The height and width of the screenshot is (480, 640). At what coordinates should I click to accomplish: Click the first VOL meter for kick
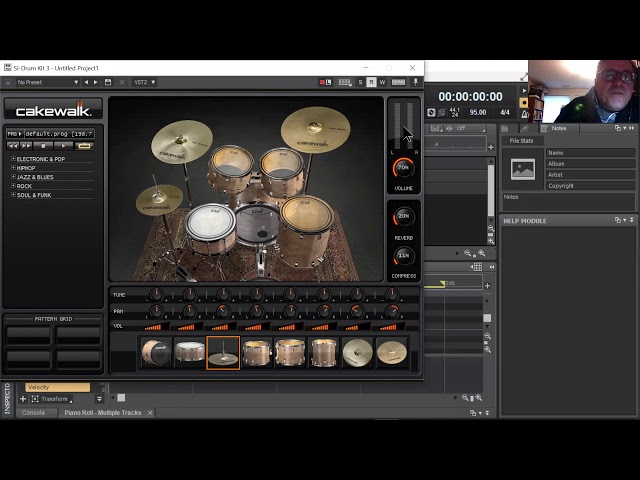[x=157, y=327]
